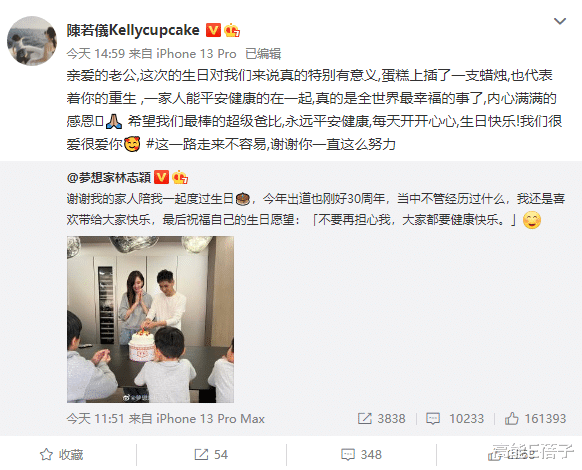Enlarge the birthday cake photo thumbnail
Viewport: 582px width, 470px height.
click(x=150, y=319)
